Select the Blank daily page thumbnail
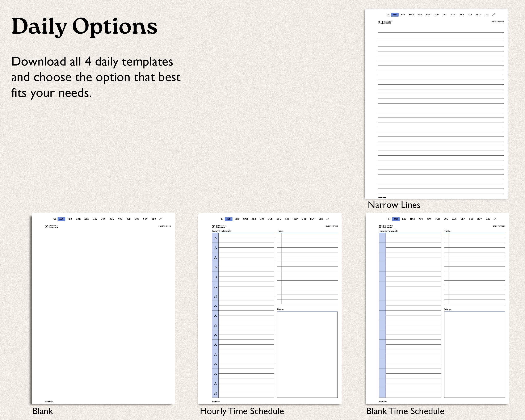The image size is (525, 420). pyautogui.click(x=103, y=308)
